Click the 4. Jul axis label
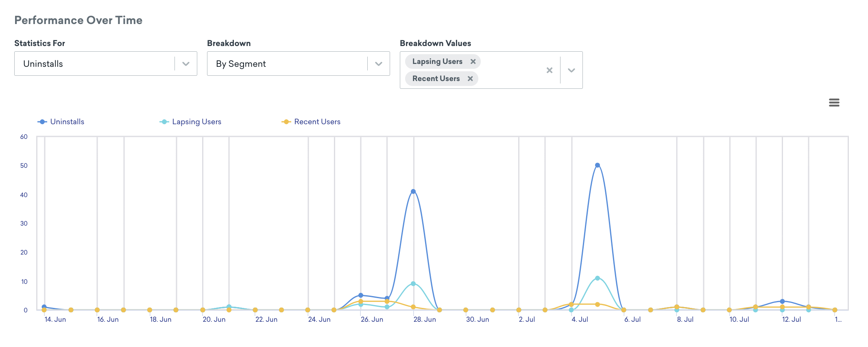 tap(580, 319)
